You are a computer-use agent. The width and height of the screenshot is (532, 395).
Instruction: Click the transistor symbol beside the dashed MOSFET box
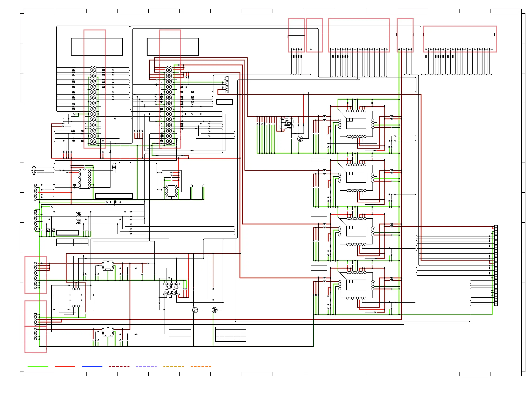[300, 139]
